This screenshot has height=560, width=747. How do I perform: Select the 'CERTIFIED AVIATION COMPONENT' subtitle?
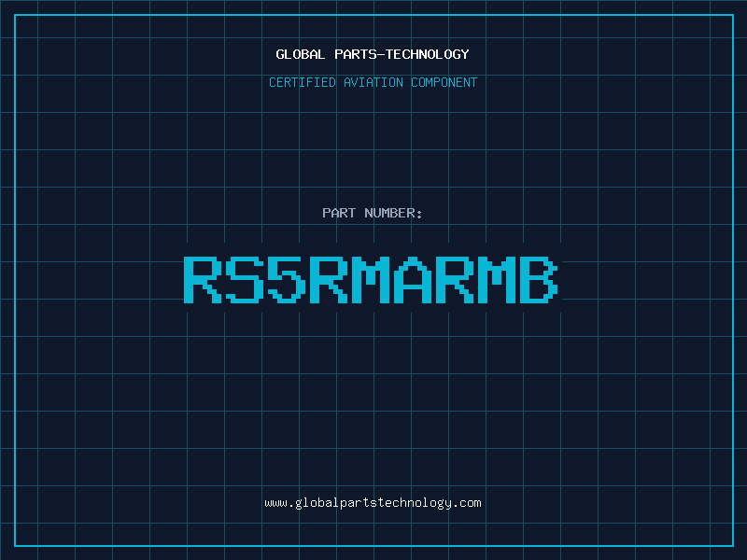point(373,82)
